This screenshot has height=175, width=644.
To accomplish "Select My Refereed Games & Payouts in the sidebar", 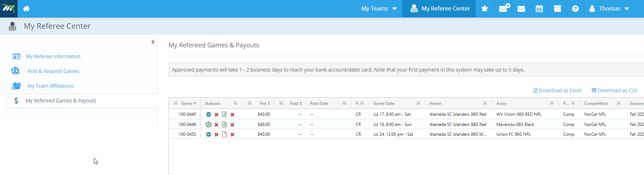I will (x=61, y=101).
